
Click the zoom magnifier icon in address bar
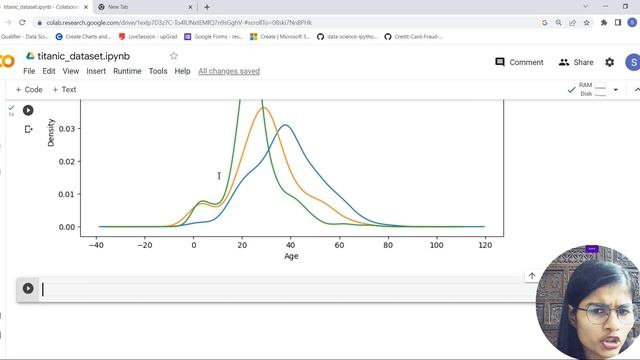pos(558,23)
